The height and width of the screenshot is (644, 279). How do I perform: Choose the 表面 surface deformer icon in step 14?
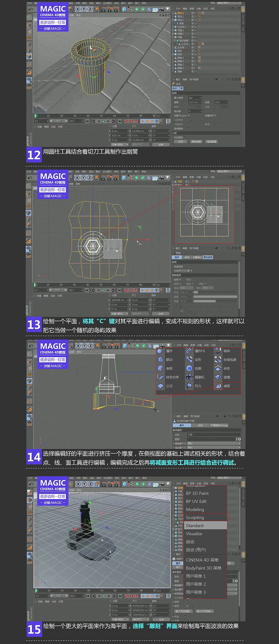coord(160,368)
